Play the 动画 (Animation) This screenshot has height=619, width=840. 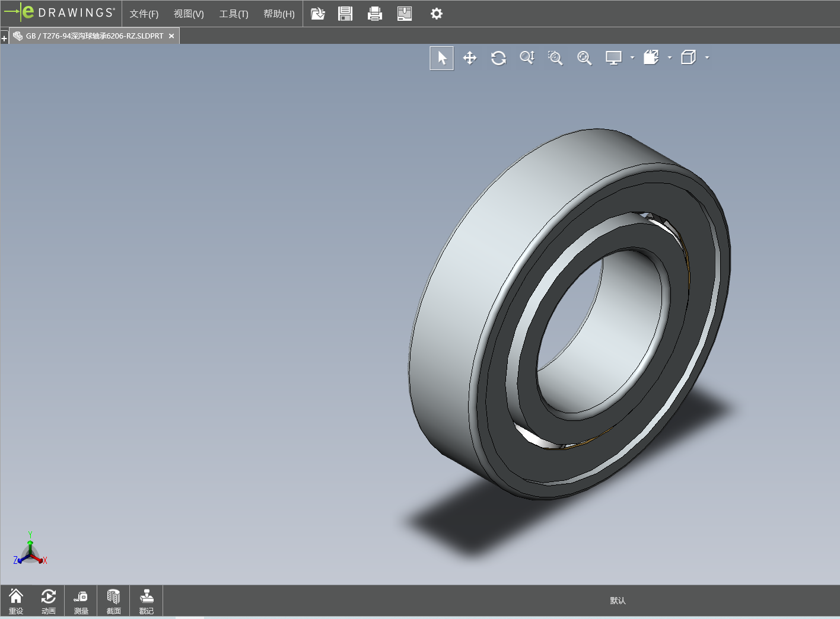pyautogui.click(x=48, y=601)
